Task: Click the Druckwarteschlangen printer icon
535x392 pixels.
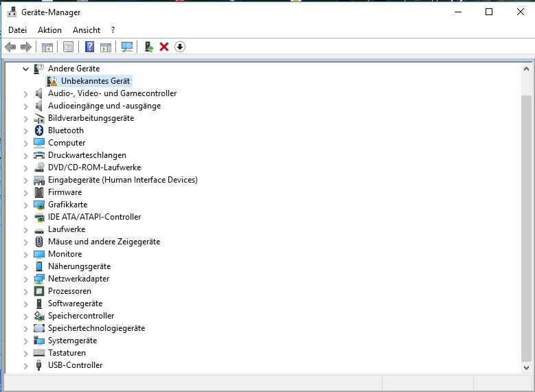Action: (x=39, y=155)
